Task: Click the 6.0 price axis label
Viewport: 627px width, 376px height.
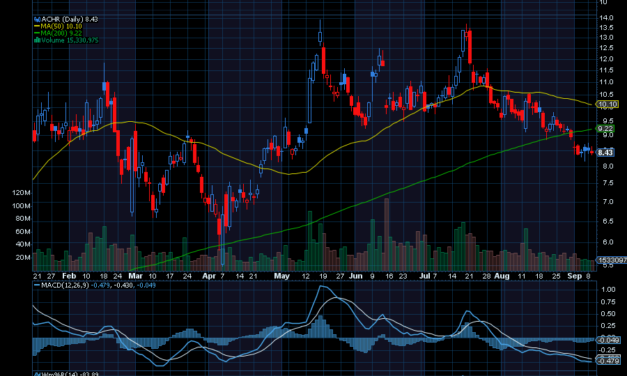Action: (608, 242)
